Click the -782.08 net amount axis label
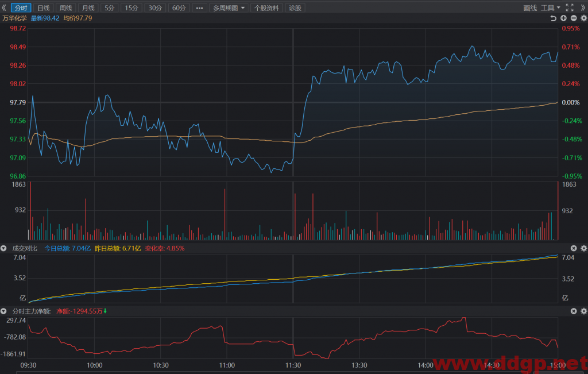The image size is (588, 374). click(x=15, y=337)
